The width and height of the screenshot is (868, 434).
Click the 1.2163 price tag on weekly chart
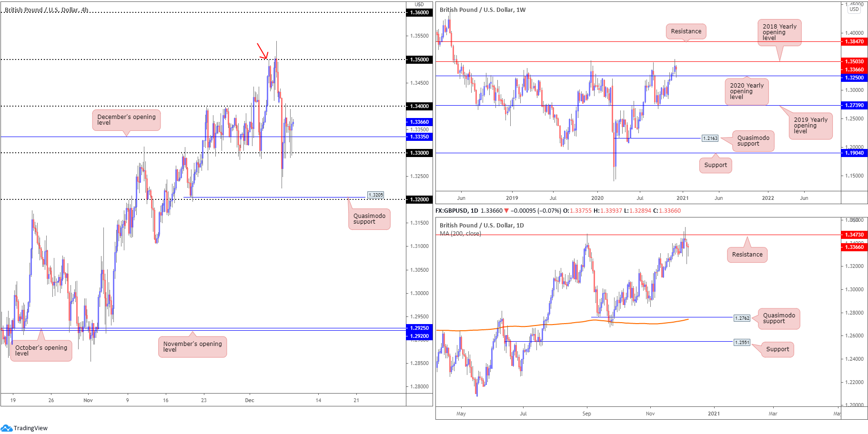click(710, 138)
